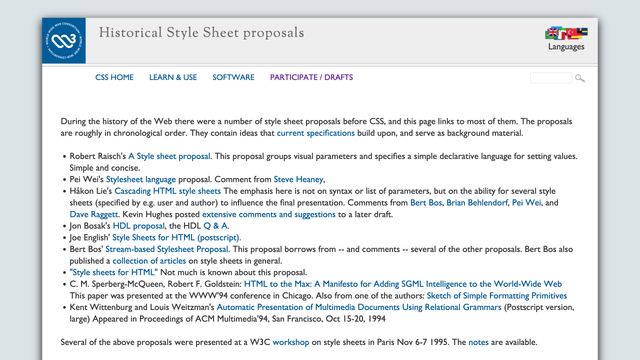Open Pei Wei comments link
Viewport: 640px width, 360px height.
point(527,203)
